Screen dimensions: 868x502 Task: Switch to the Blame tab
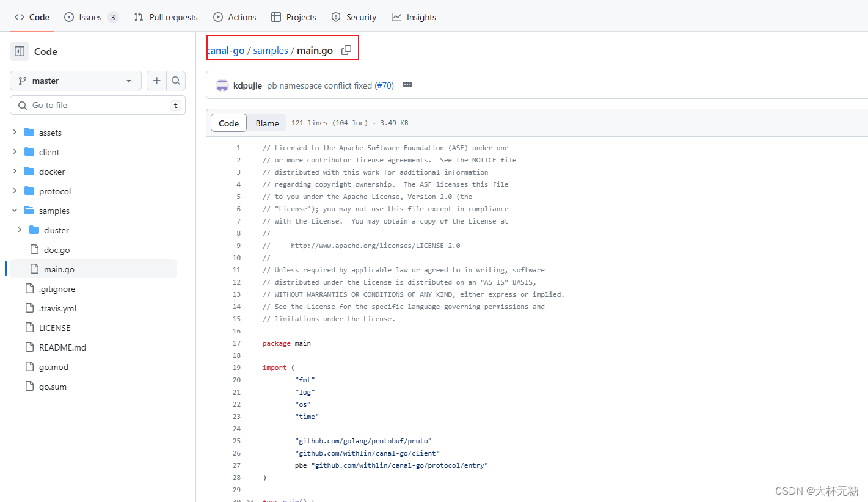[266, 122]
